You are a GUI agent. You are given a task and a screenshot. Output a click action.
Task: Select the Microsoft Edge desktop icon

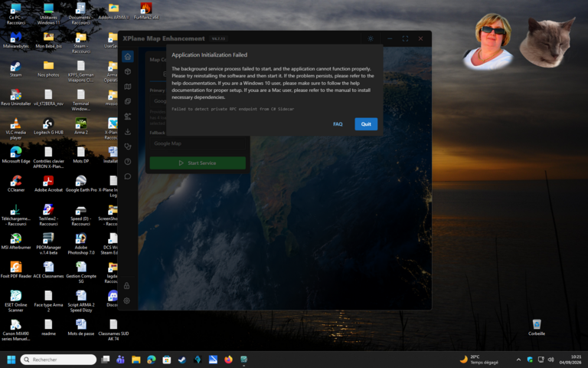click(16, 155)
